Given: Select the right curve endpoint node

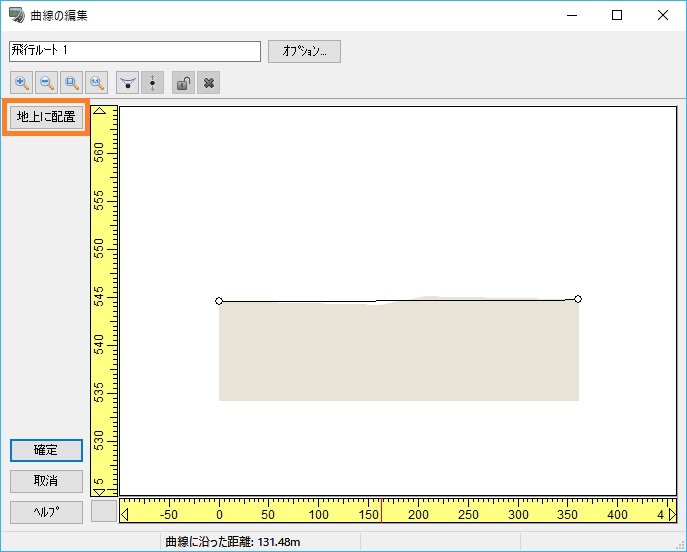Looking at the screenshot, I should tap(578, 299).
